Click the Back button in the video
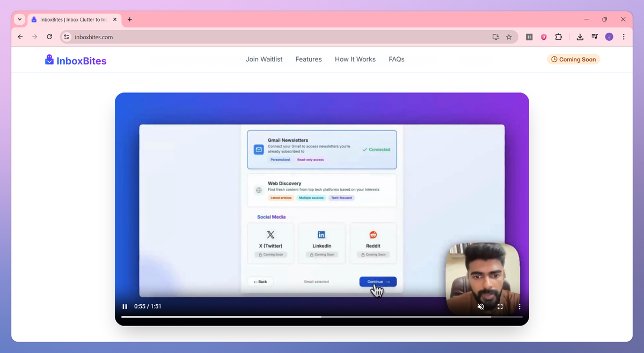This screenshot has width=644, height=353. pos(260,282)
